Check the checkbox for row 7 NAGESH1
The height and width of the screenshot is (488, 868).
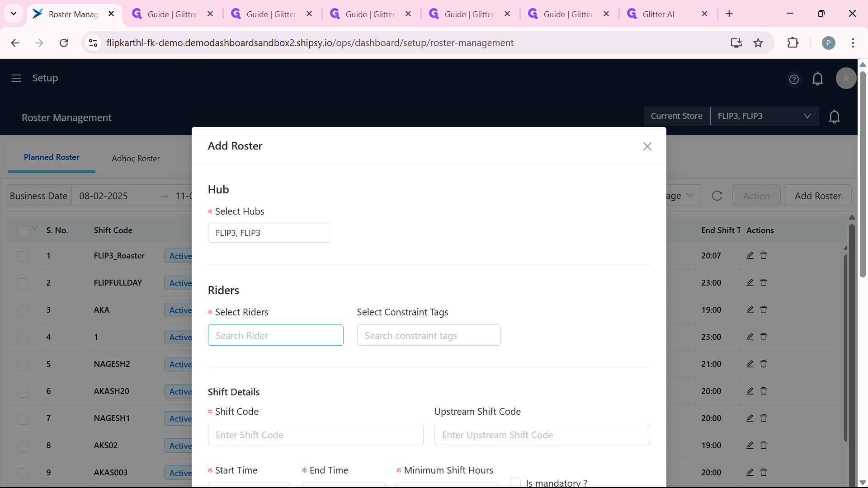pos(23,419)
